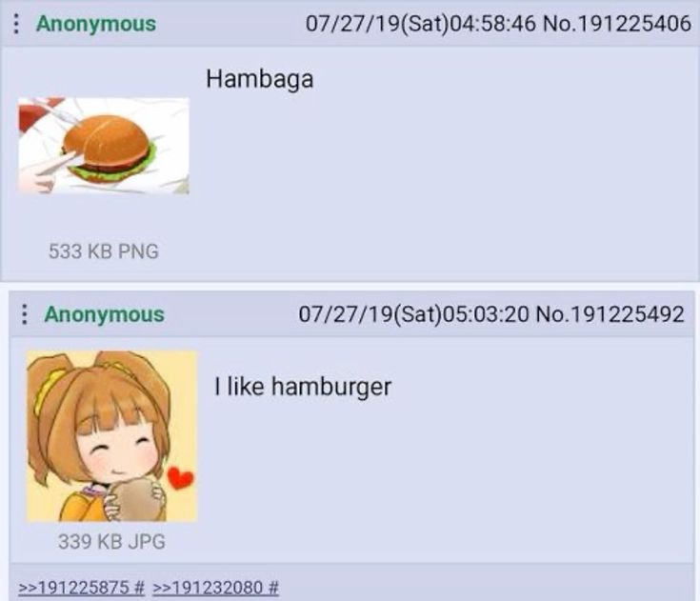Click the 339 KB JPG file info

point(111,542)
